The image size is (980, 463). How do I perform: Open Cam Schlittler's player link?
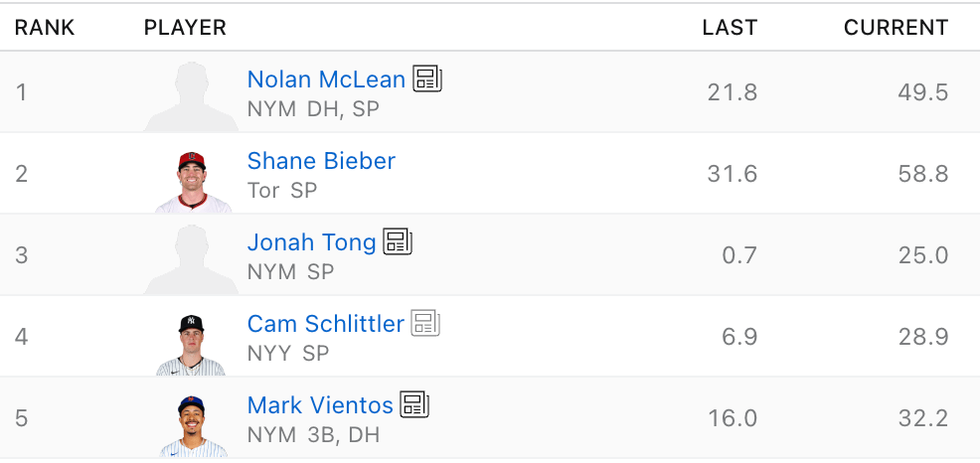tap(325, 324)
